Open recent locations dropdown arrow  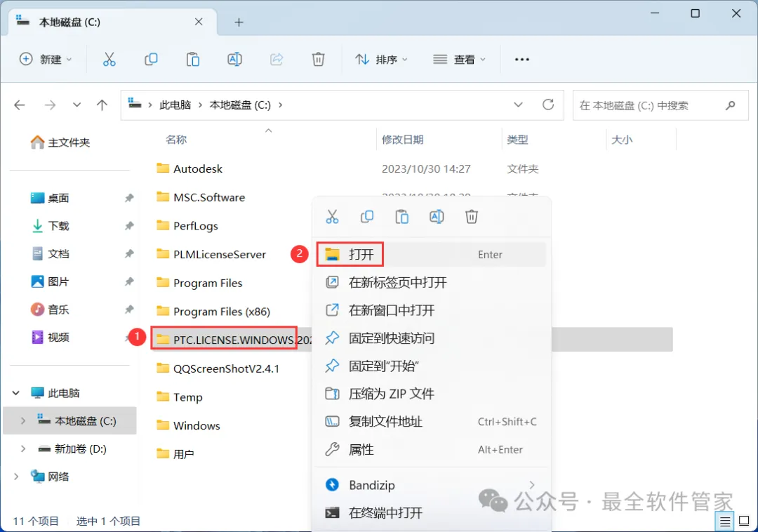(77, 105)
